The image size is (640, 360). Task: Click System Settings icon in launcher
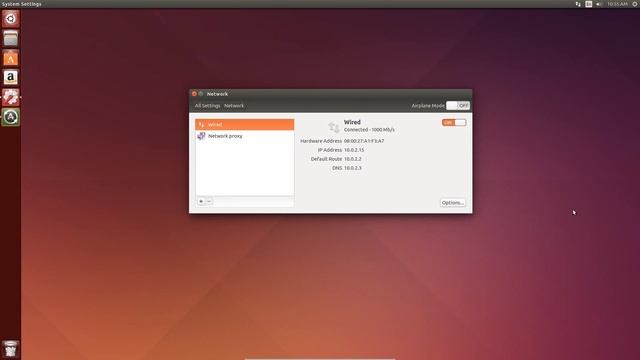click(11, 97)
